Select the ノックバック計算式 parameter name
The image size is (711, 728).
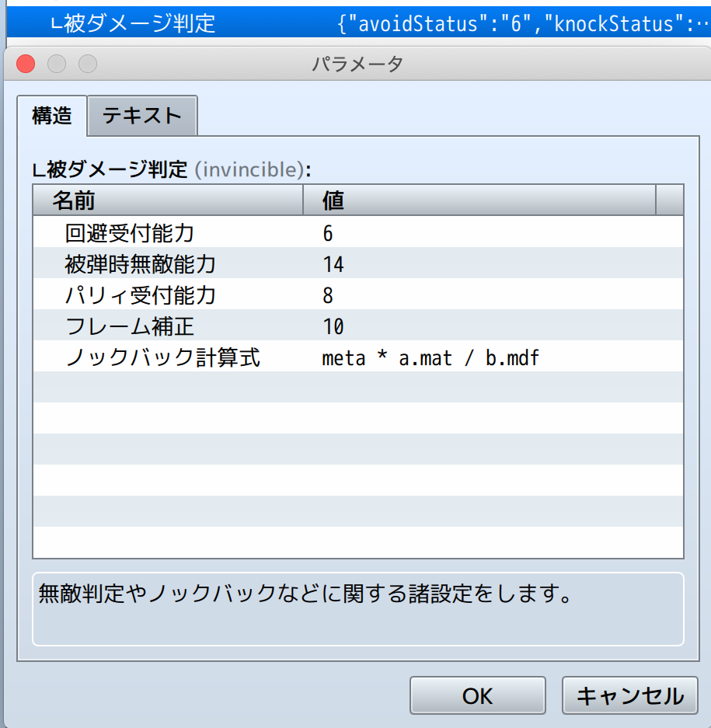click(162, 357)
